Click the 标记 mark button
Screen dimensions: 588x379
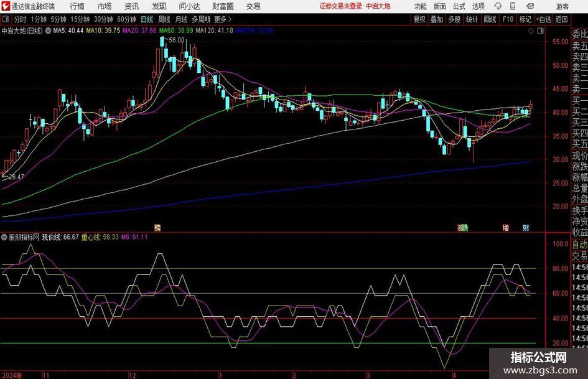525,19
